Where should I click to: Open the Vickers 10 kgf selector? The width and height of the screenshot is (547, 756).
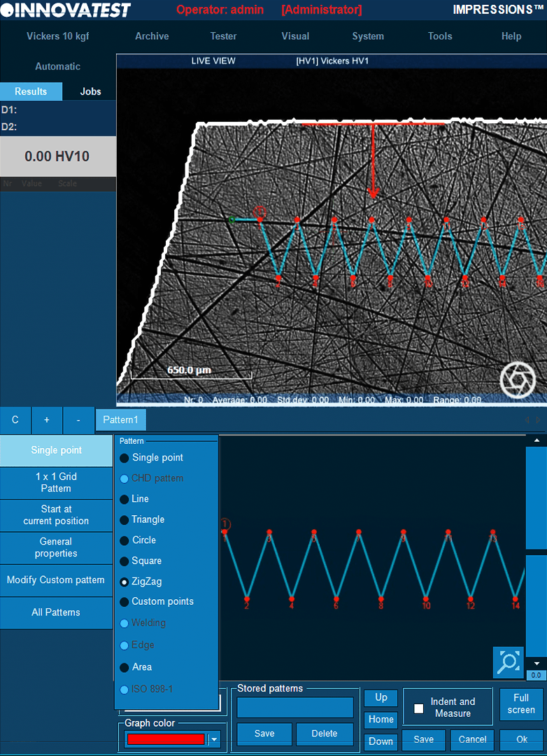(57, 36)
